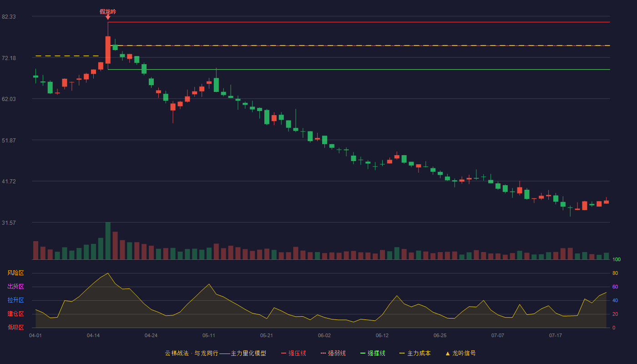Toggle the 龙吟信号 triangle legend entry

460,353
